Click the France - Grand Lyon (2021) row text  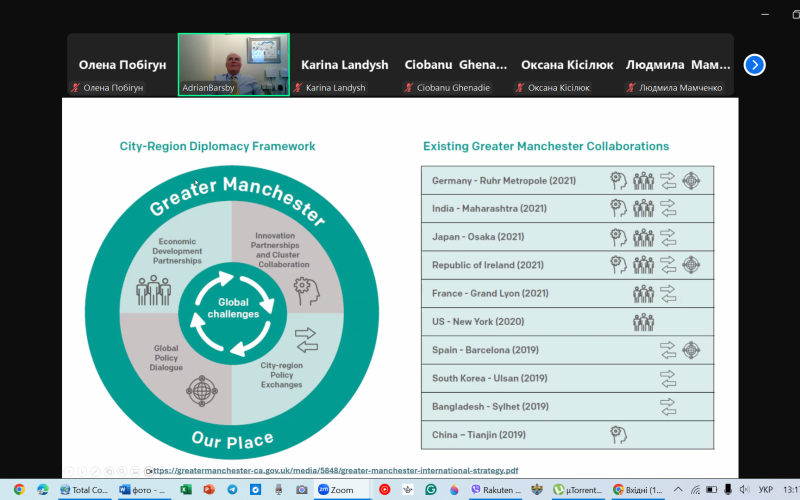point(490,293)
